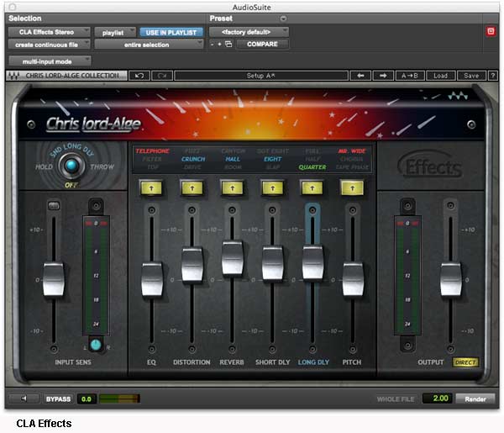
Task: Open the playlist dropdown
Action: [x=115, y=33]
